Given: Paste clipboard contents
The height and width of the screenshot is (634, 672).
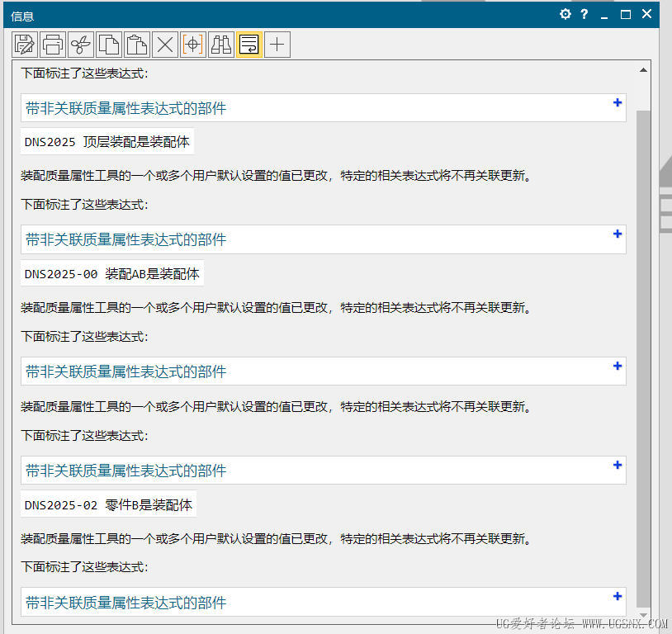Looking at the screenshot, I should coord(136,44).
